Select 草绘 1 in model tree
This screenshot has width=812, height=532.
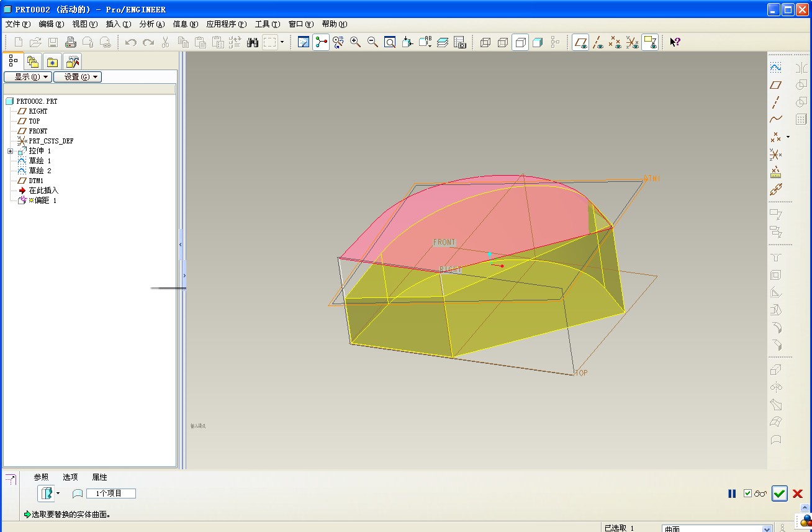[40, 161]
